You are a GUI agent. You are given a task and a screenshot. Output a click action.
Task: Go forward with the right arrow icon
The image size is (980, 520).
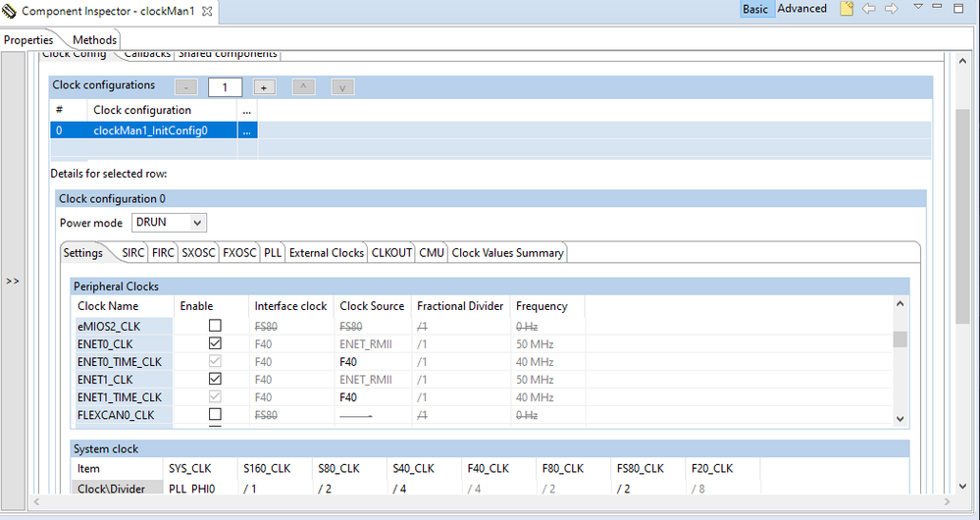click(x=892, y=9)
